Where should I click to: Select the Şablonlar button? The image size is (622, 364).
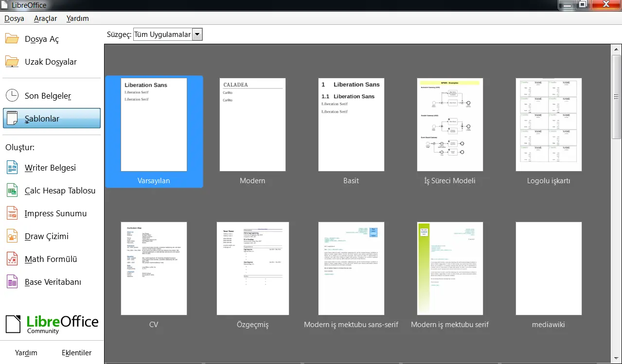pyautogui.click(x=52, y=119)
